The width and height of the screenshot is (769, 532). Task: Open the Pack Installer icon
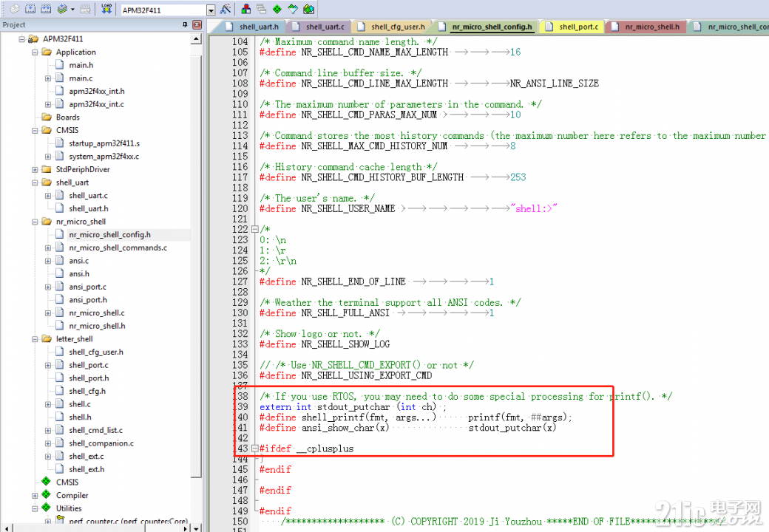tap(308, 9)
